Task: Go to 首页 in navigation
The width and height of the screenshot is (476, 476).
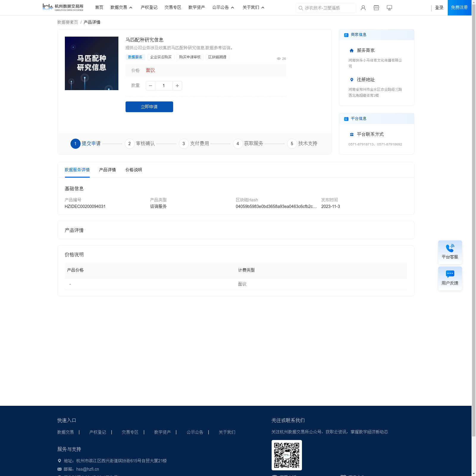Action: (99, 7)
